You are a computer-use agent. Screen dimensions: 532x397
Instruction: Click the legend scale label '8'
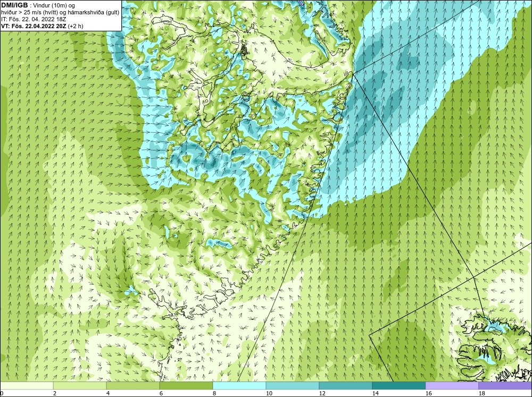click(214, 393)
